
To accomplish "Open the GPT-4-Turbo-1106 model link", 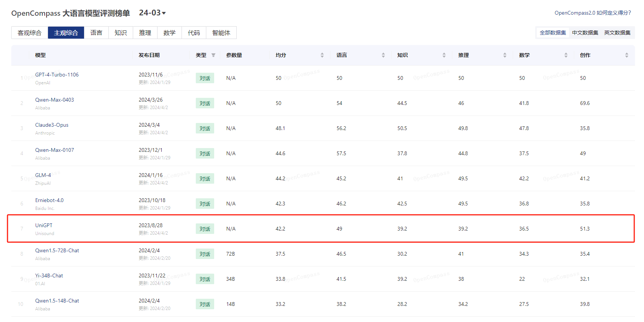I will tap(57, 75).
